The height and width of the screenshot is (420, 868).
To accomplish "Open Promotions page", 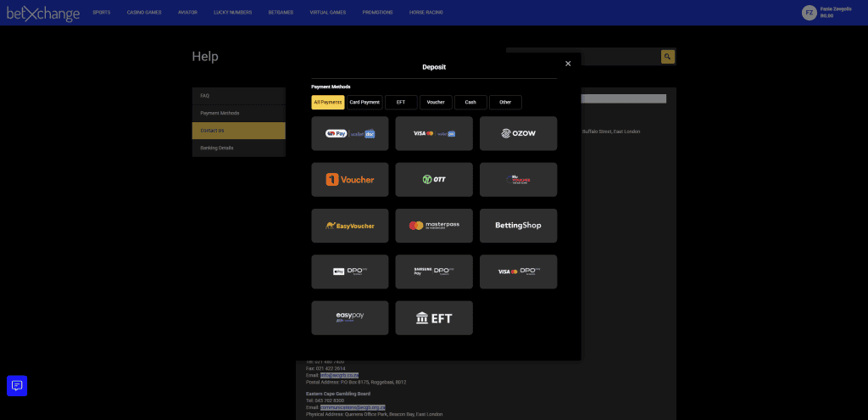I will (x=377, y=13).
